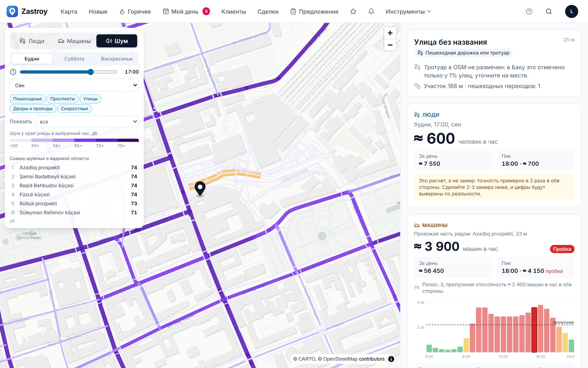Click the time slider handle
The height and width of the screenshot is (368, 588).
pos(91,72)
